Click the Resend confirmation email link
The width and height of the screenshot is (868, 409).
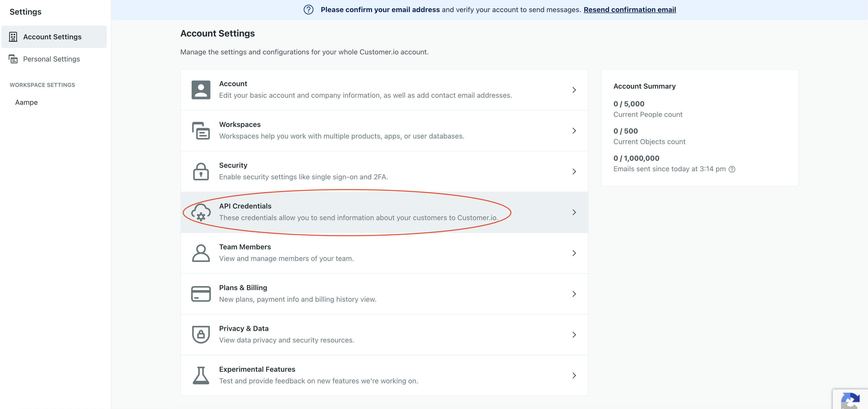tap(630, 9)
